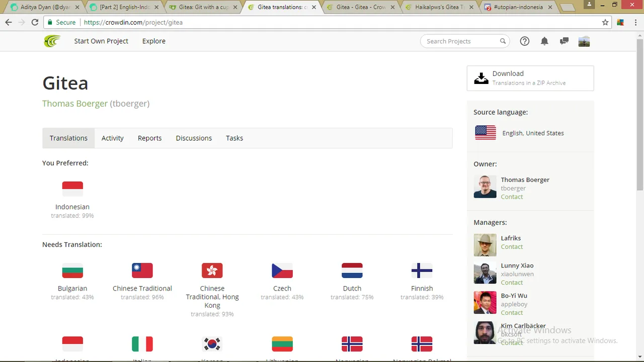Screen dimensions: 644x362
Task: Switch to the Activity tab
Action: tap(113, 138)
